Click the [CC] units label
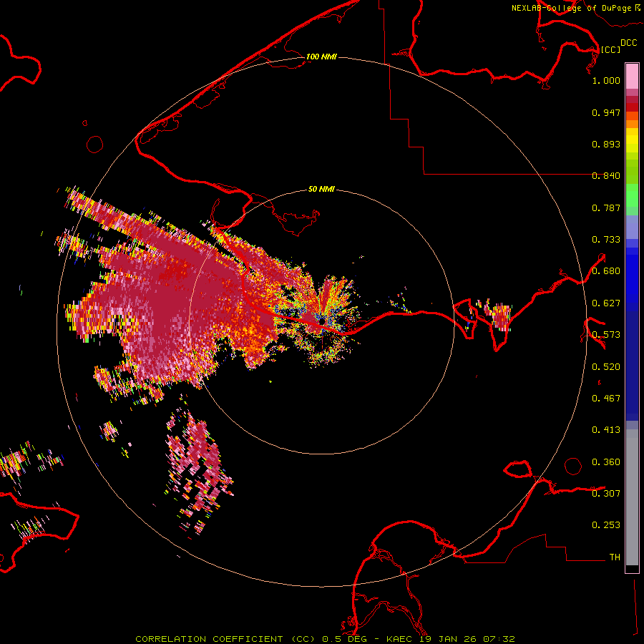Screen dimensions: 644x644 [x=610, y=49]
